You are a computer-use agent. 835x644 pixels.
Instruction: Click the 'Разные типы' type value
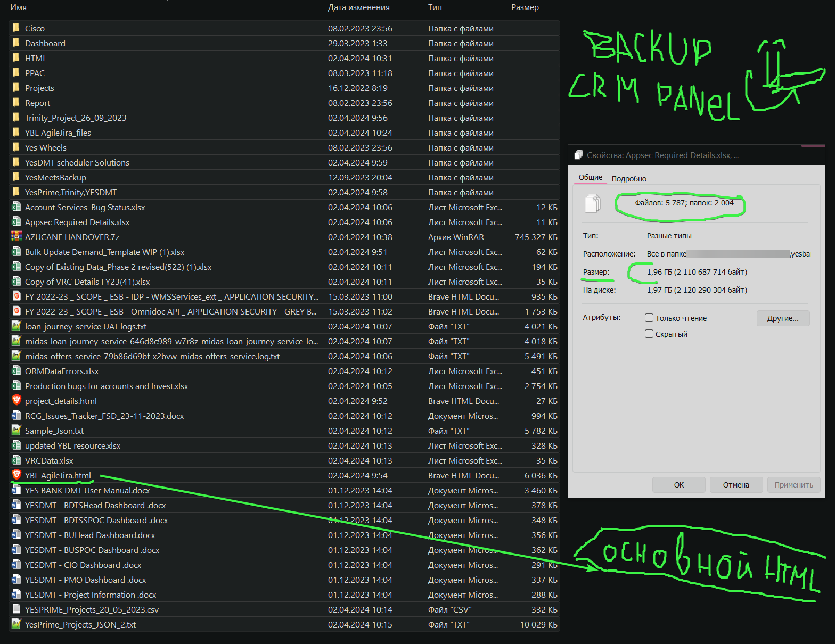click(x=669, y=236)
